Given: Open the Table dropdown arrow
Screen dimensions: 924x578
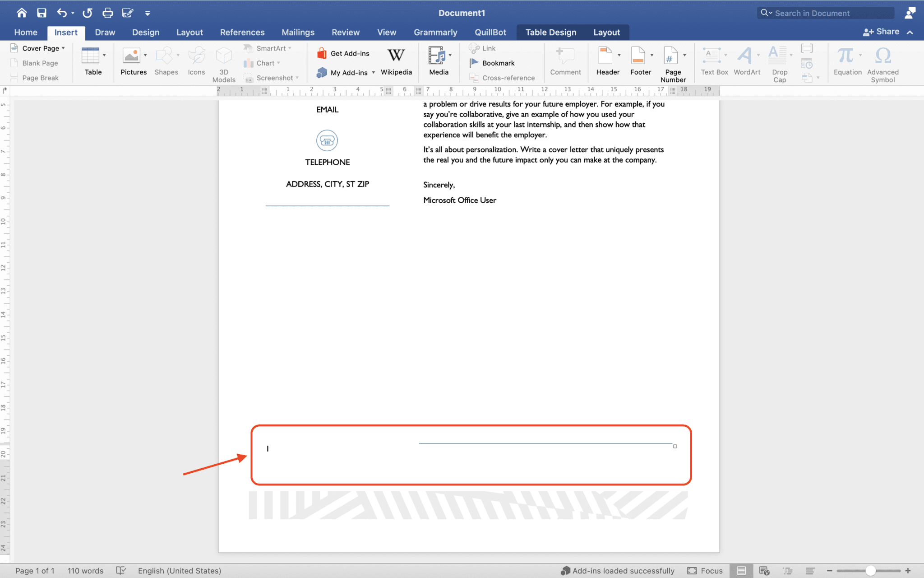Looking at the screenshot, I should tap(104, 55).
